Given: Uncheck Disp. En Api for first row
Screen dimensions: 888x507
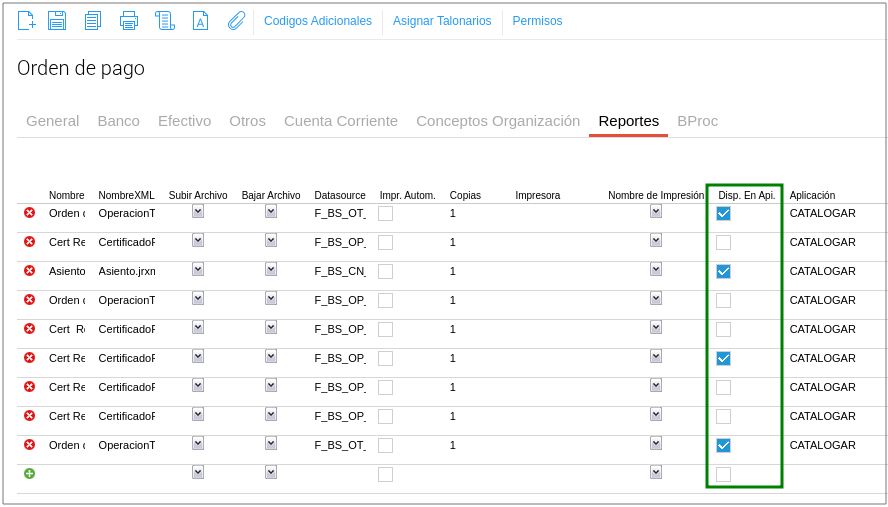Looking at the screenshot, I should click(x=723, y=214).
